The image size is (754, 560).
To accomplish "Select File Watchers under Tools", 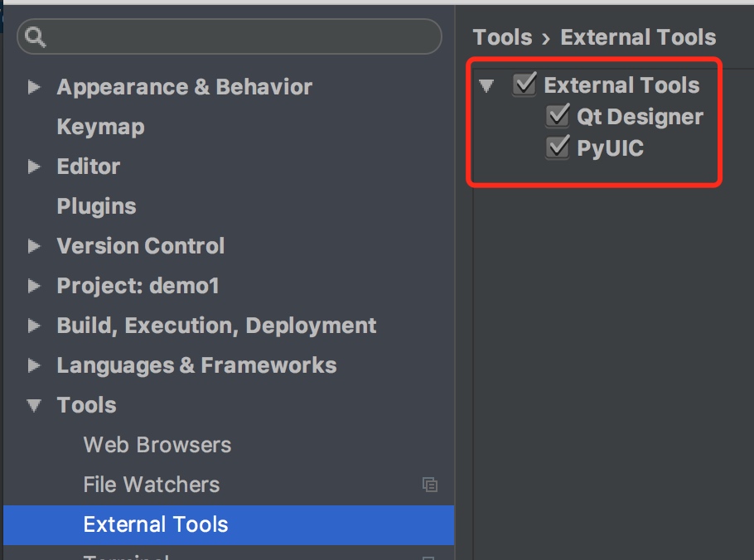I will point(152,485).
